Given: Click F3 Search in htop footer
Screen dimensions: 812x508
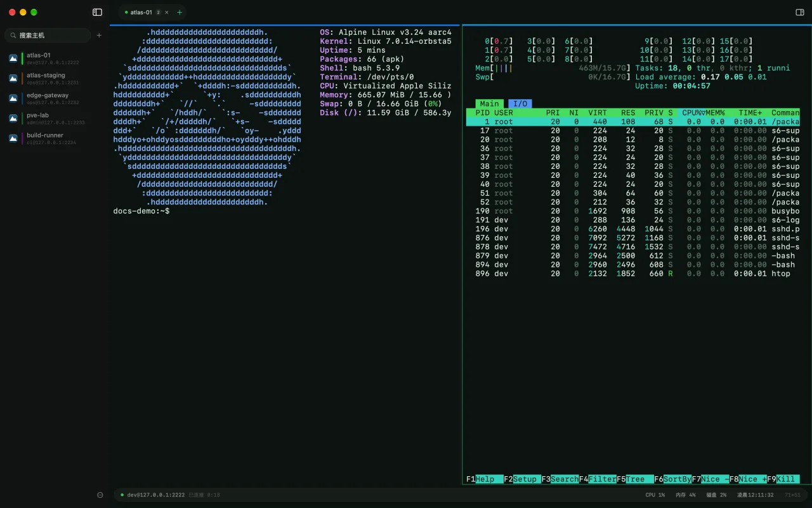Looking at the screenshot, I should pos(560,479).
